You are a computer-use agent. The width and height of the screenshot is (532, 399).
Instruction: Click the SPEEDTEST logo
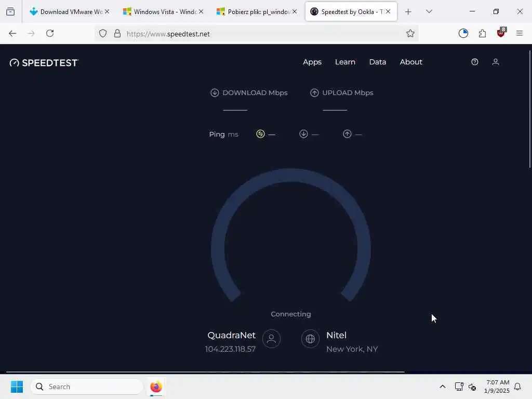(44, 63)
